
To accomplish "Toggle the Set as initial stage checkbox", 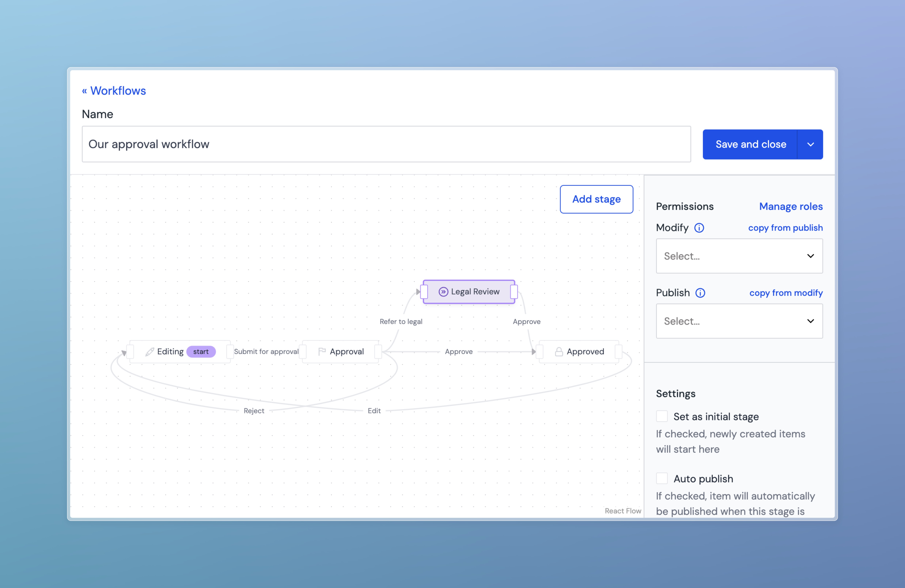I will click(x=662, y=416).
